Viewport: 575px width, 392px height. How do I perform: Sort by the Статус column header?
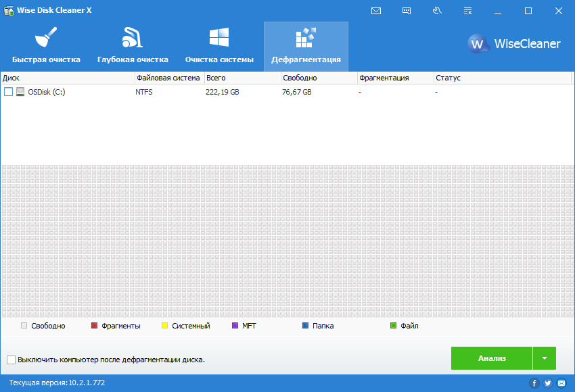click(x=503, y=78)
